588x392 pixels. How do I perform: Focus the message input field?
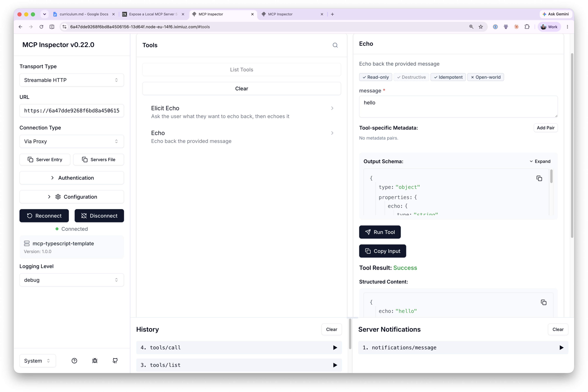coord(458,106)
